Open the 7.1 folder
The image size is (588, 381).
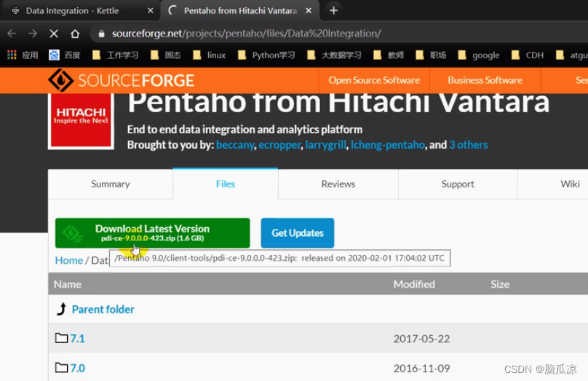click(78, 338)
